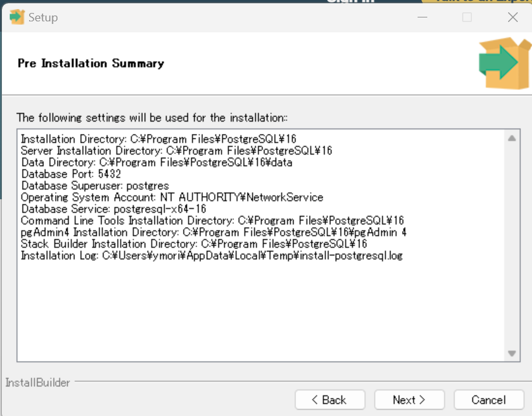Click the Next button to proceed
The width and height of the screenshot is (532, 416).
point(409,400)
